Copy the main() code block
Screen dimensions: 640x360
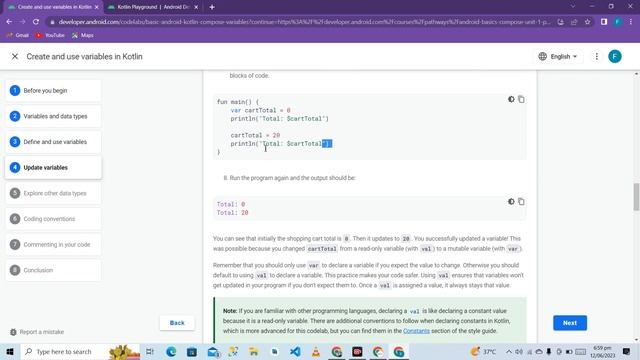point(521,99)
